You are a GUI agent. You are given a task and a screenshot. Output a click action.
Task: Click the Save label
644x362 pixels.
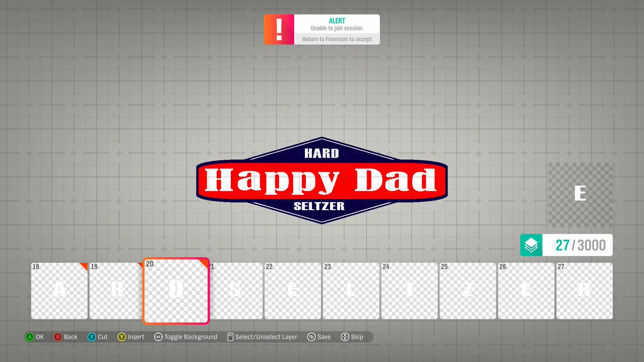click(324, 337)
